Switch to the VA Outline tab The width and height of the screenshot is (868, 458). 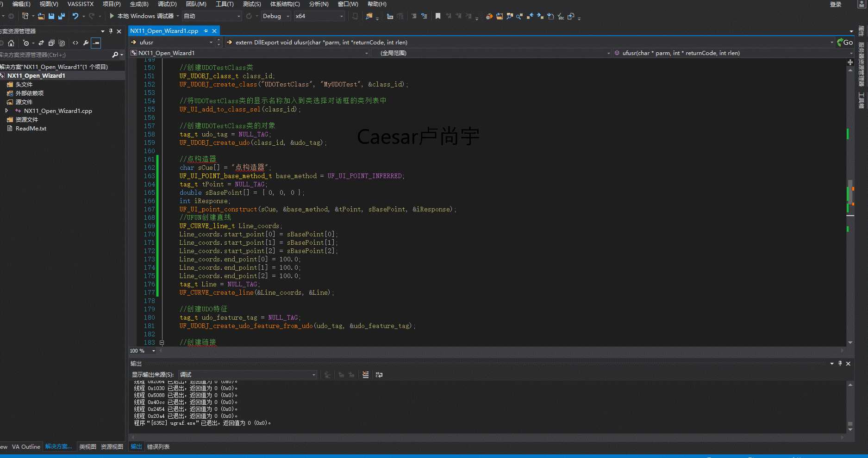pos(26,447)
